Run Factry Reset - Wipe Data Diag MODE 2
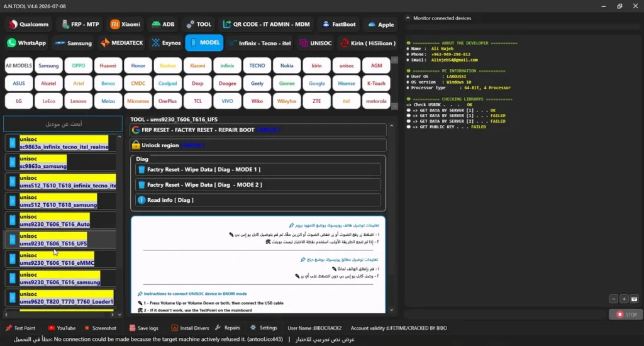The width and height of the screenshot is (644, 346). 258,184
